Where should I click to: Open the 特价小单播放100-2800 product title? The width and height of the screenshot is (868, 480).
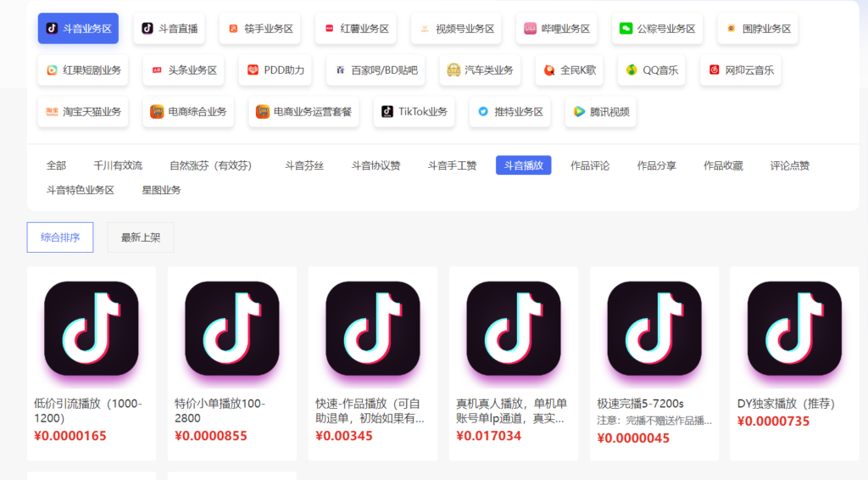tap(220, 410)
